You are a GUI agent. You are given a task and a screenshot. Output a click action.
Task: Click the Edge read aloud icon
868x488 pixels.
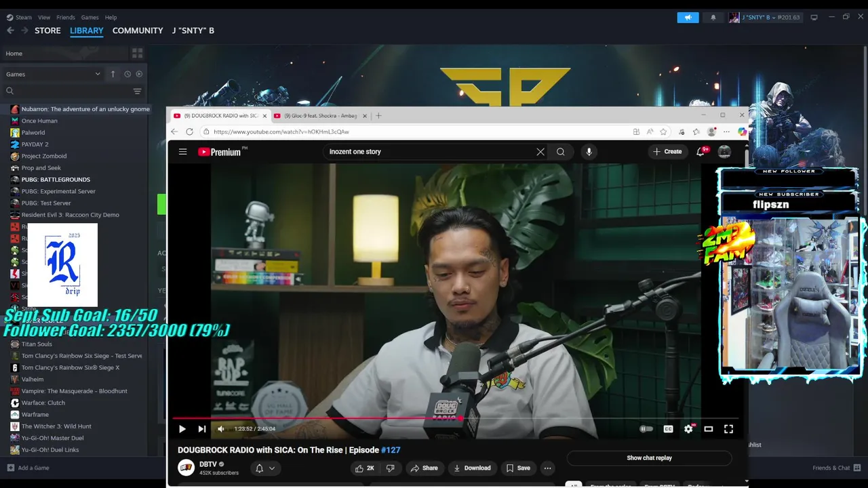coord(650,131)
